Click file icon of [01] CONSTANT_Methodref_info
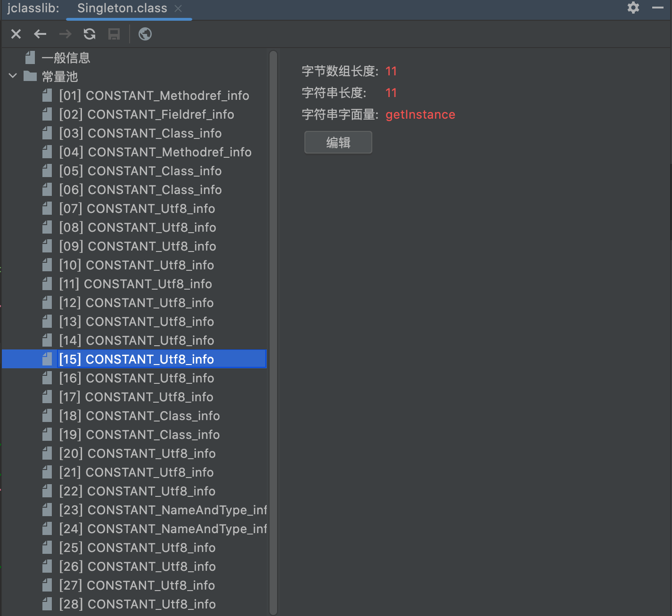 (47, 96)
